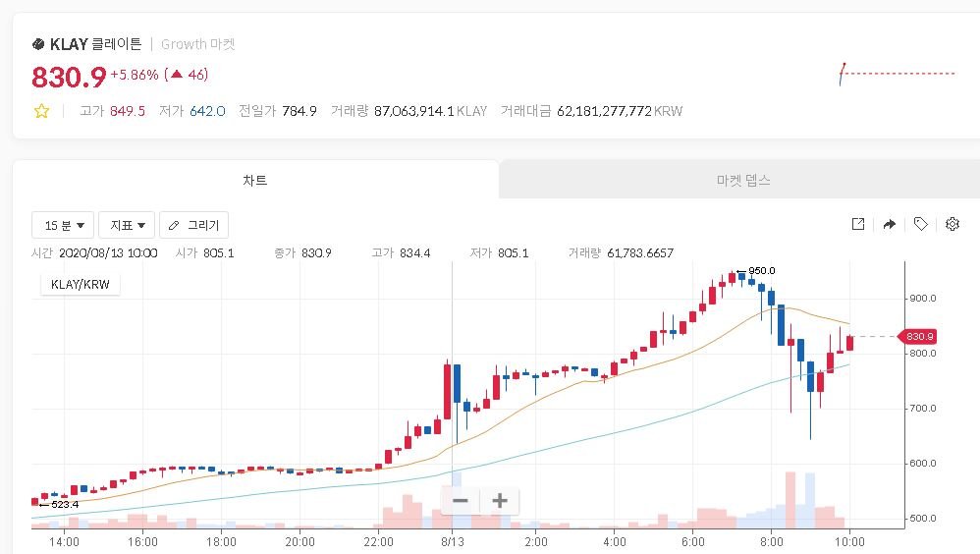Click the Growth 마켓 label
This screenshot has width=980, height=554.
(198, 44)
